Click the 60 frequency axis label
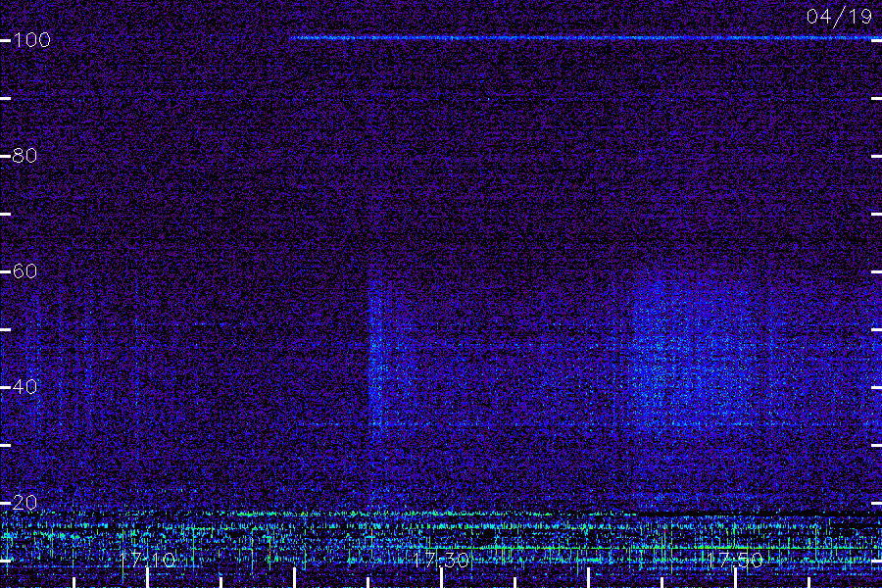The width and height of the screenshot is (882, 588). click(x=24, y=271)
